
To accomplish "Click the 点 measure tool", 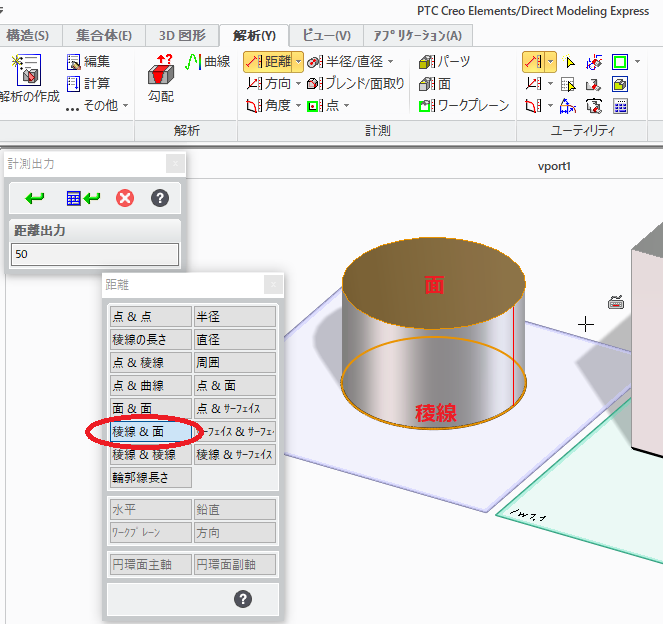I will coord(323,105).
